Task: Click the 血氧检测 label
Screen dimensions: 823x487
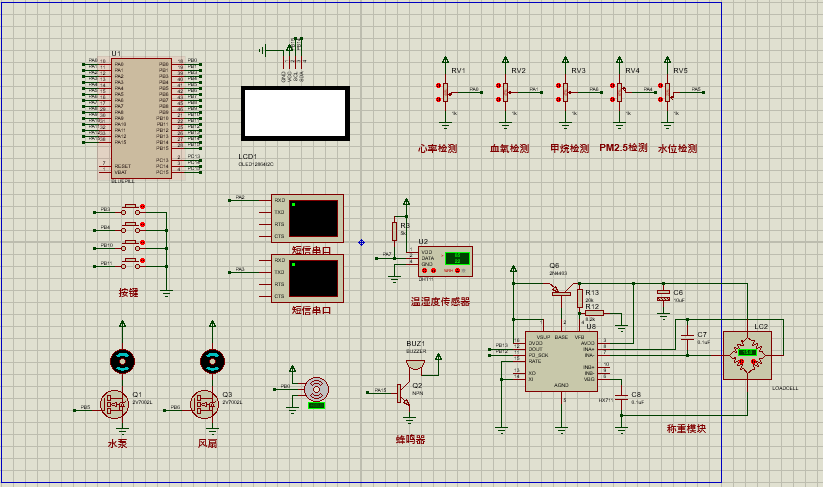Action: click(509, 149)
